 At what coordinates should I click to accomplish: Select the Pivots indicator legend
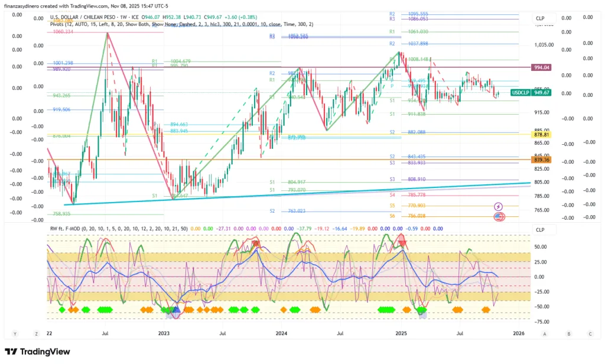point(57,24)
